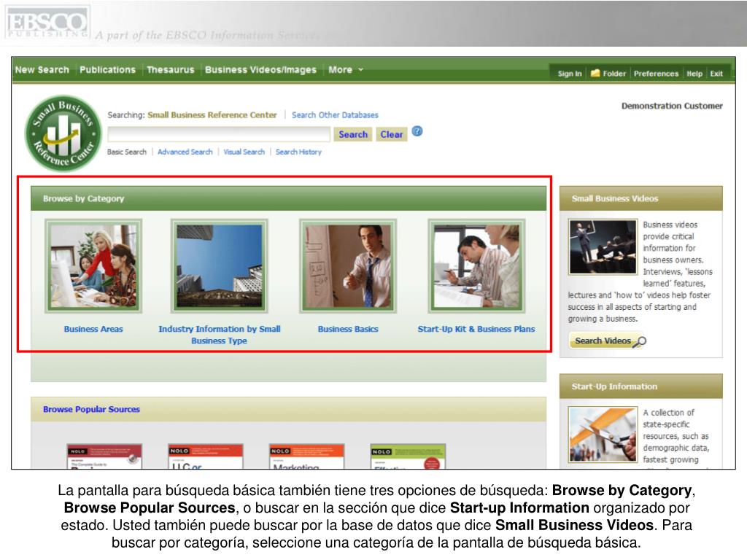The height and width of the screenshot is (560, 747).
Task: Click the Small Business Videos panel header
Action: [x=640, y=198]
